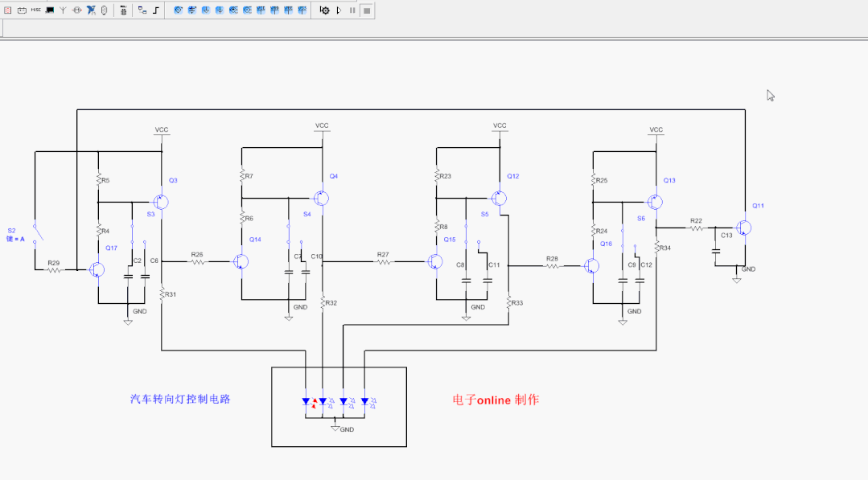
Task: Click the leftmost blue LED in the box
Action: (x=306, y=401)
